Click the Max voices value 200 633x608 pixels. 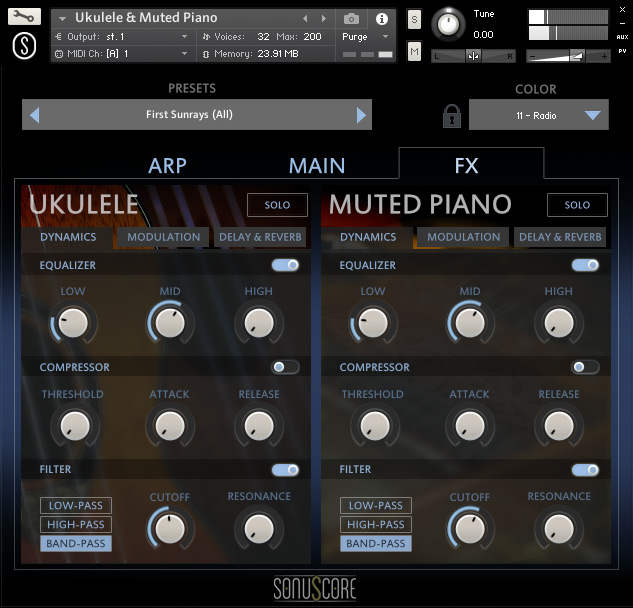[312, 37]
